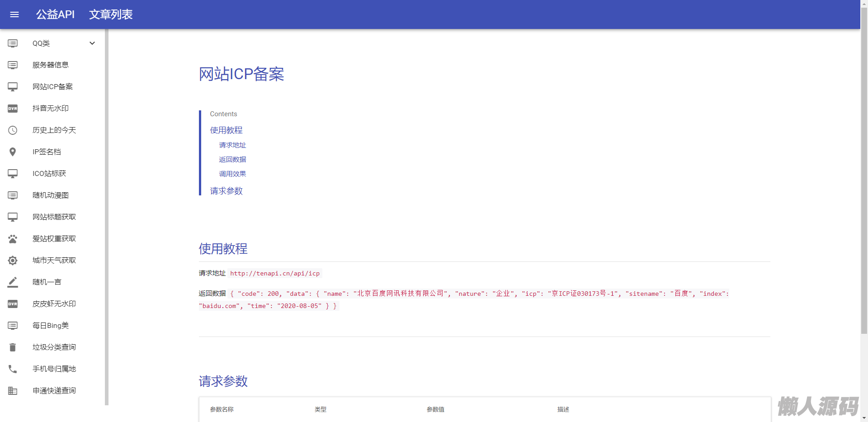Jump to 使用教程 in contents
Screen dimensions: 868x422
pos(226,130)
